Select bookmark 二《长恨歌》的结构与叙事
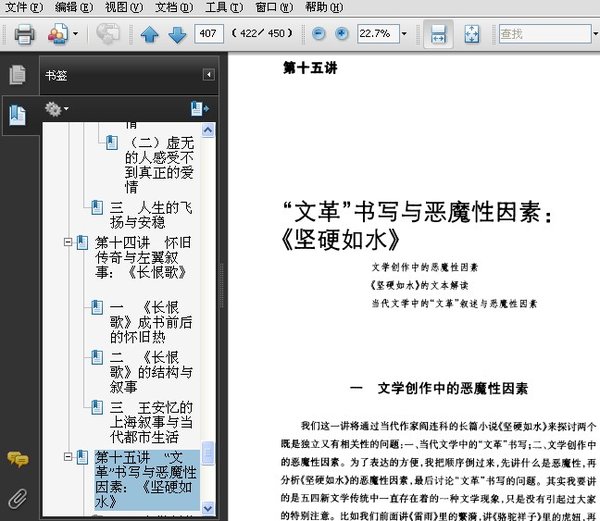Viewport: 600px width, 521px height. click(151, 372)
